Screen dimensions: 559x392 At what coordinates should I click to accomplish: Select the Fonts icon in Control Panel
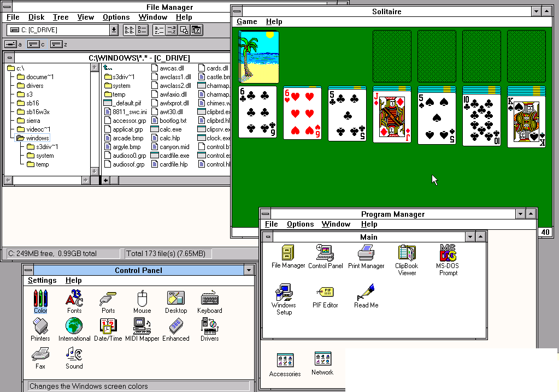[x=74, y=301]
